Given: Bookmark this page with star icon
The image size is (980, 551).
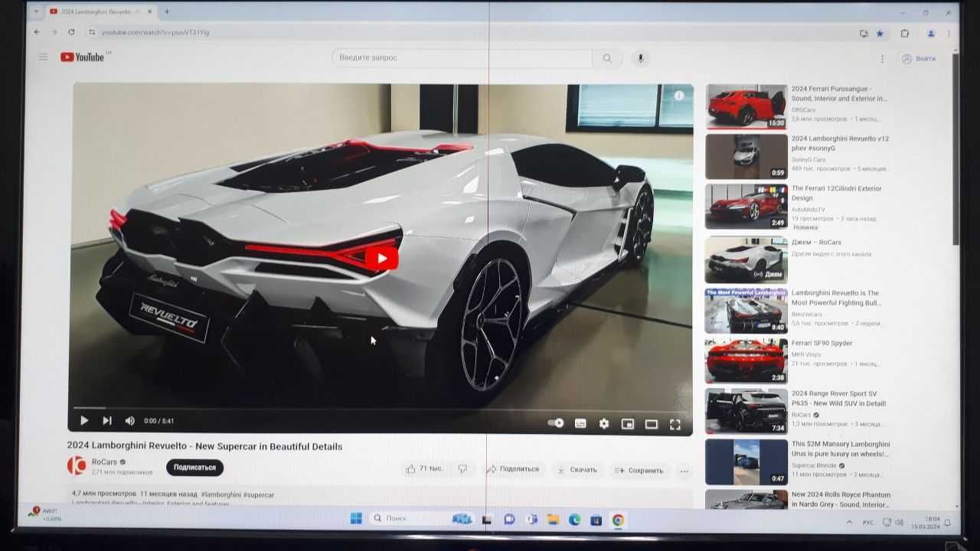Looking at the screenshot, I should click(880, 34).
